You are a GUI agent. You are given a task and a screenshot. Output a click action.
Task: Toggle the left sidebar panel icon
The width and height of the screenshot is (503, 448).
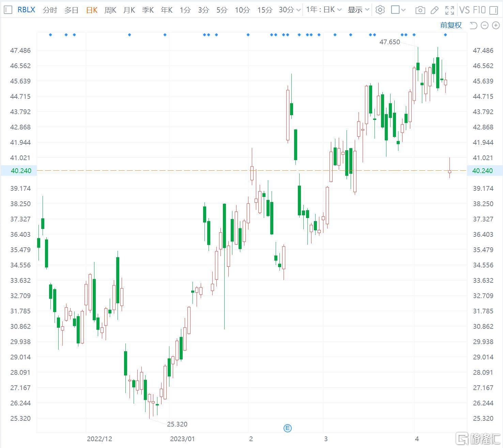point(8,10)
